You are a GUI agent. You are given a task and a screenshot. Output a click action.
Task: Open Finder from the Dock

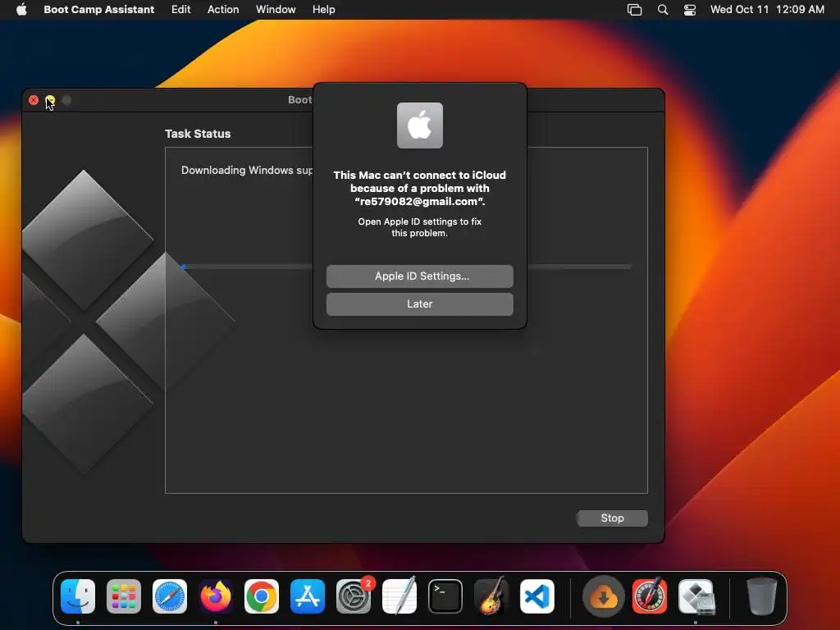[78, 596]
